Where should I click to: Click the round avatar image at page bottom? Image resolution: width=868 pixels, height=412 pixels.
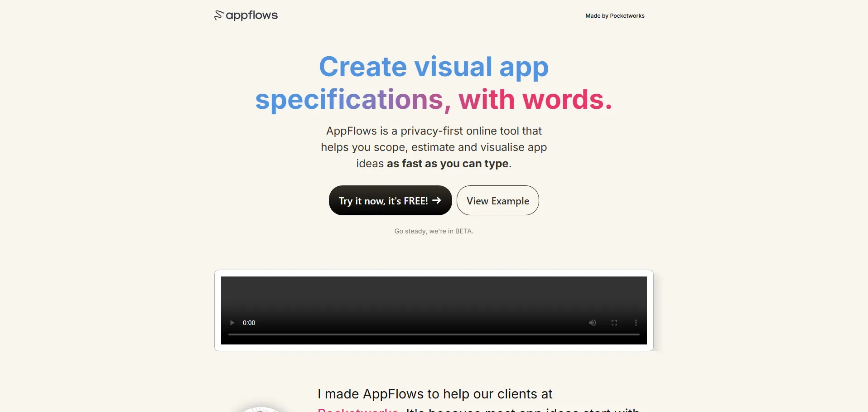coord(260,410)
